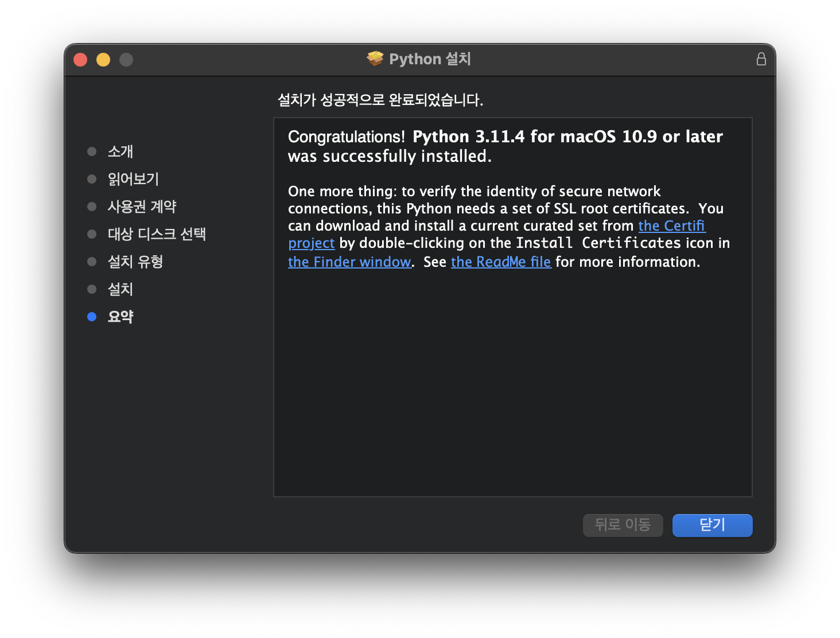Select the 소개 step in sidebar
The width and height of the screenshot is (840, 638).
[120, 151]
